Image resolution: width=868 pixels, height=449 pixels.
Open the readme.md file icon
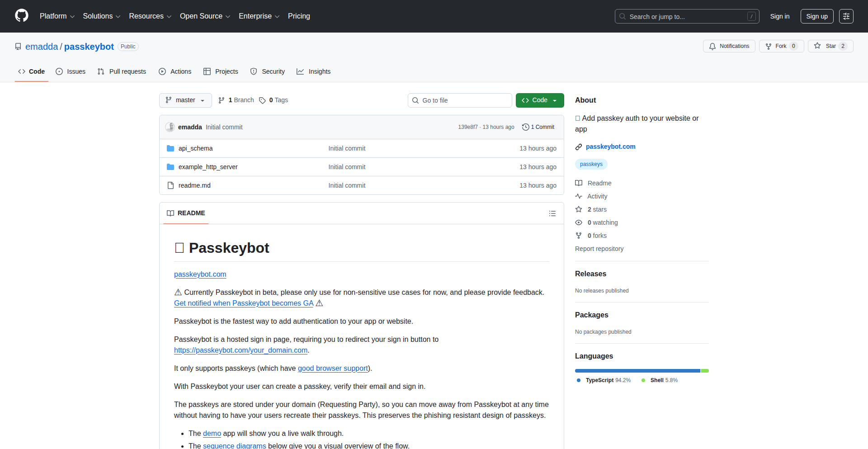(170, 185)
